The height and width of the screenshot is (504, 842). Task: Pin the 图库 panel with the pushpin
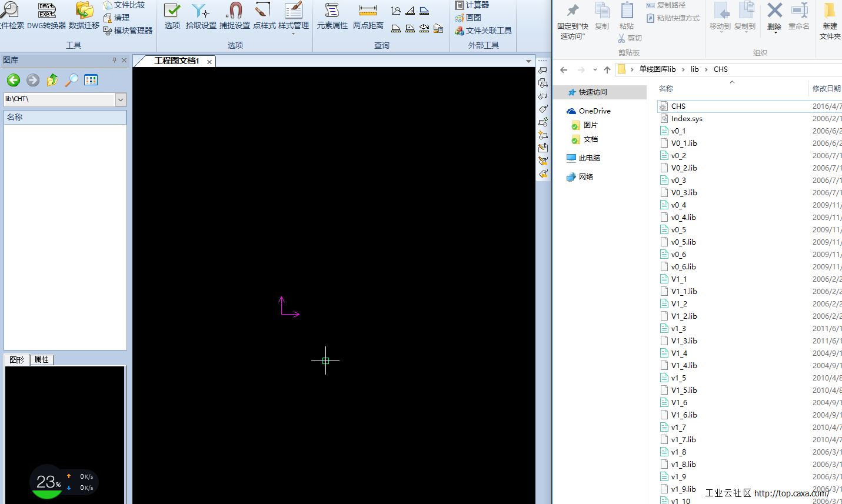(x=114, y=60)
